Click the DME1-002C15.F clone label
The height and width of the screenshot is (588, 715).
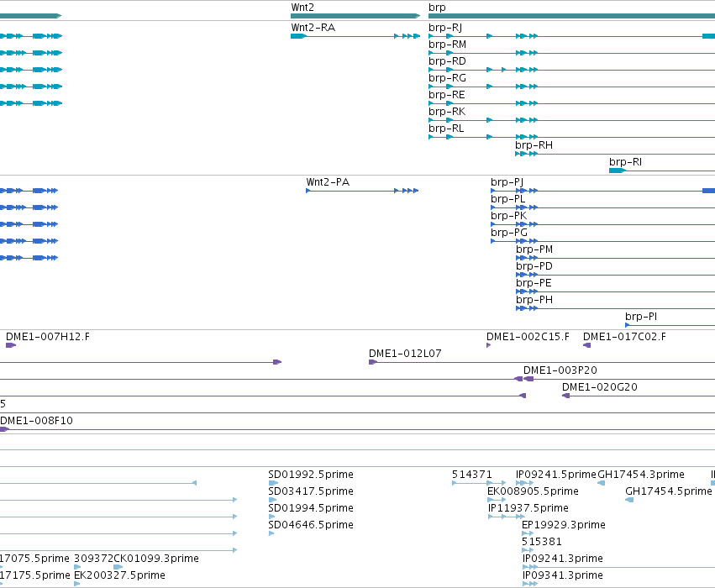coord(528,337)
